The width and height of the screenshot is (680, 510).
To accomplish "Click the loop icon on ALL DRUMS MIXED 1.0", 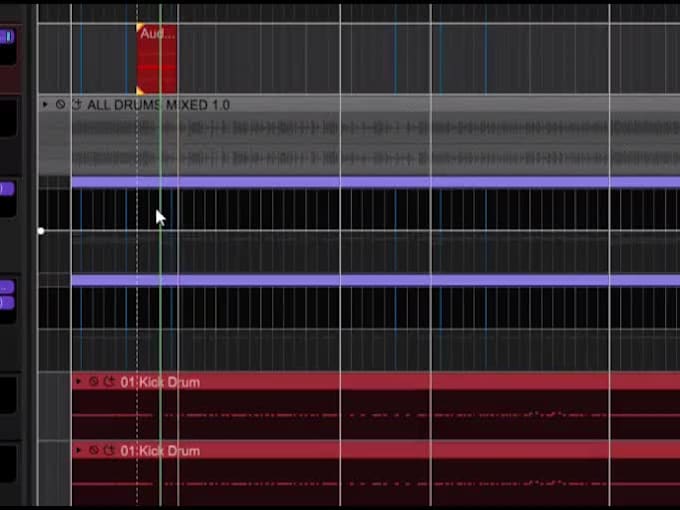I will tap(76, 104).
